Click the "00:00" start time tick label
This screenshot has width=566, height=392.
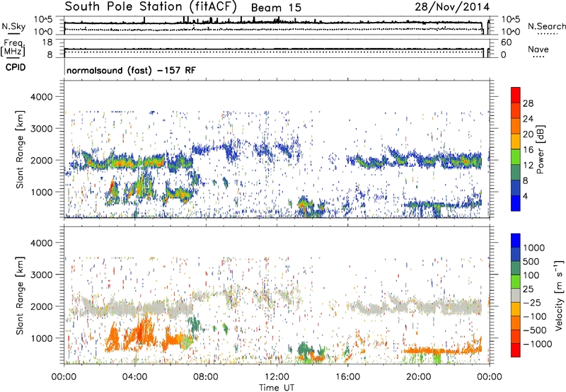(x=64, y=376)
